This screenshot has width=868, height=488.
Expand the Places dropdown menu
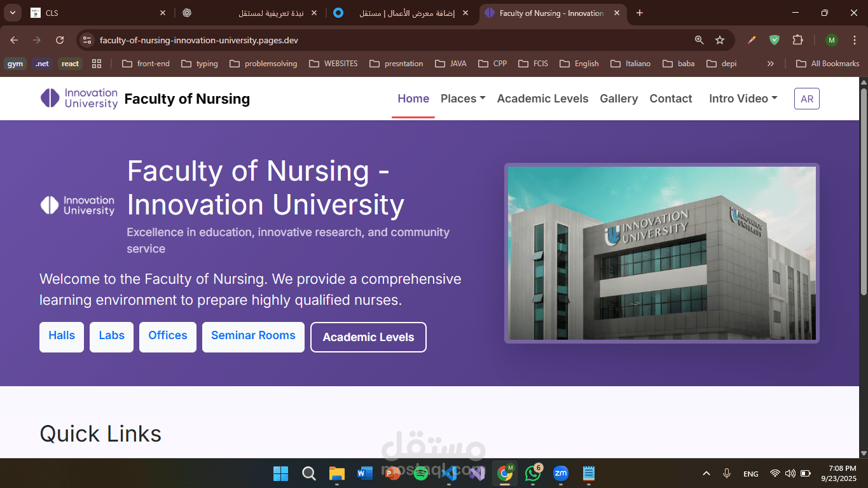point(463,99)
